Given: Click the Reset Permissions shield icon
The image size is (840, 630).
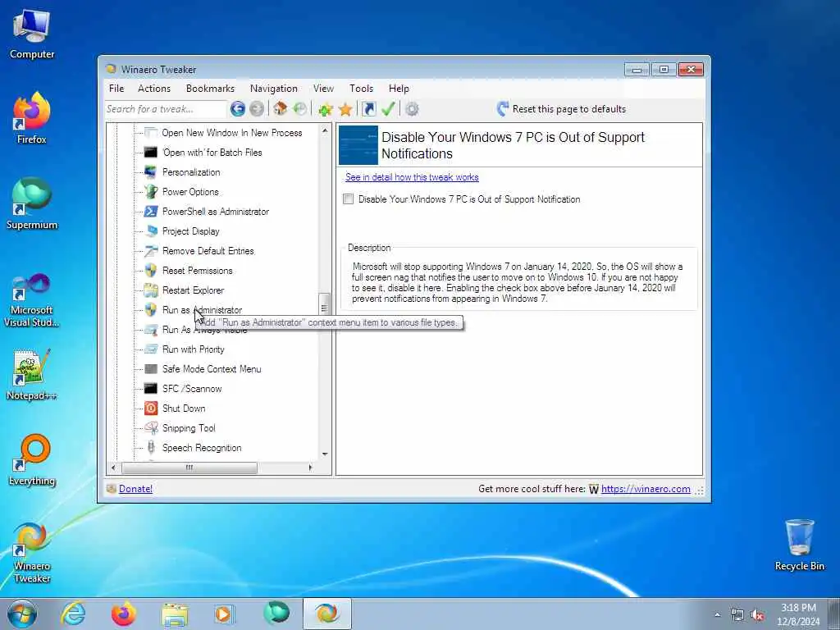Looking at the screenshot, I should [151, 271].
